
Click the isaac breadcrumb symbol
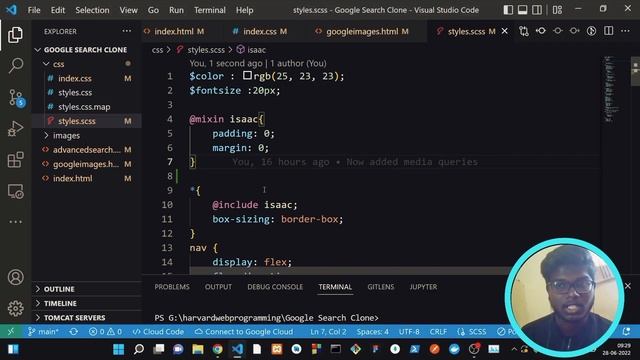click(251, 50)
